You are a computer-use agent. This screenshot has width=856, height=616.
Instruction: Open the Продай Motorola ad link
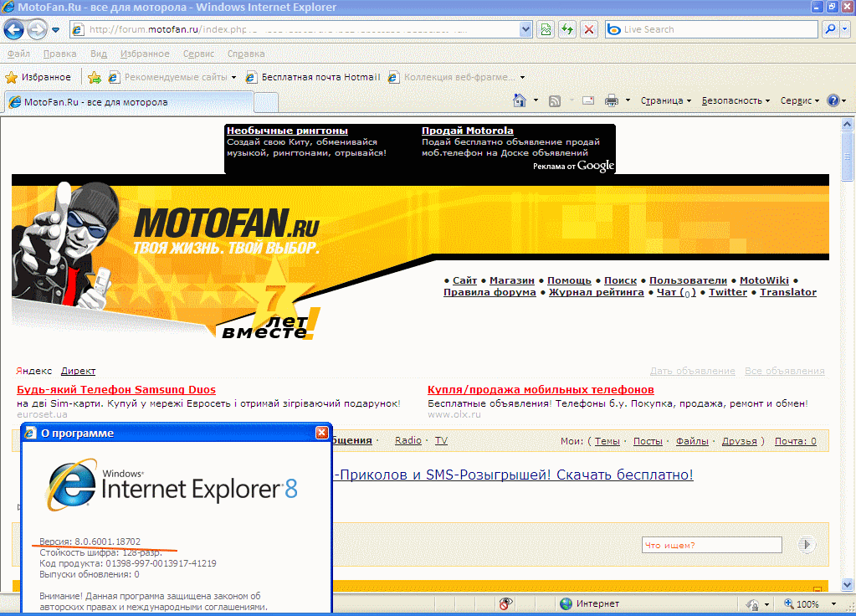coord(467,131)
